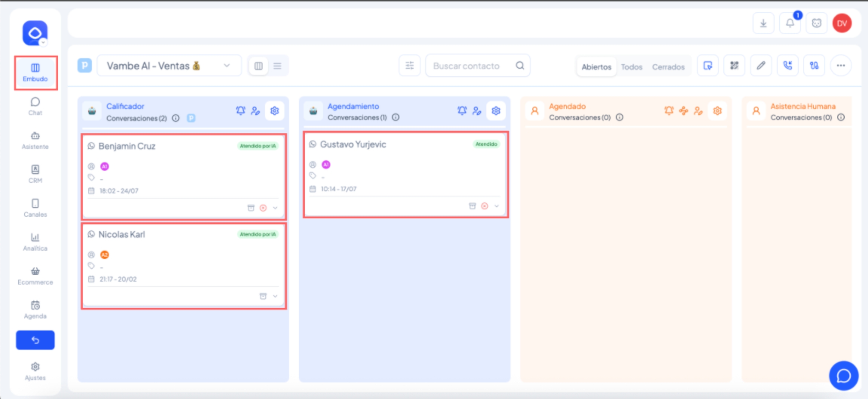Select the Cerrados filter tab

[668, 67]
